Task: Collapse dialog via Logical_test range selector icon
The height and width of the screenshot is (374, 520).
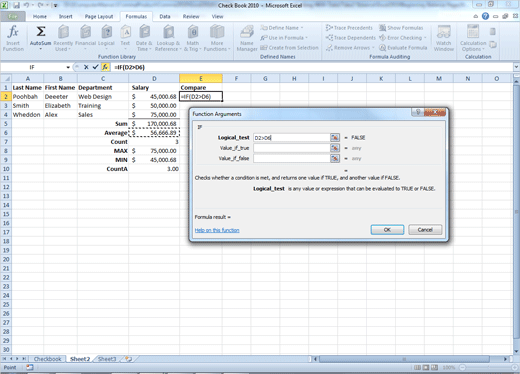Action: click(335, 138)
